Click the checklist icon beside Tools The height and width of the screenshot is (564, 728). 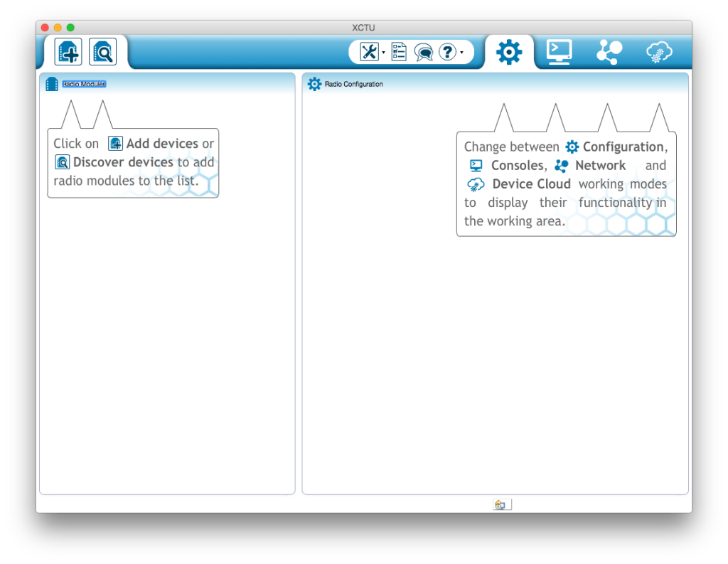pos(399,52)
